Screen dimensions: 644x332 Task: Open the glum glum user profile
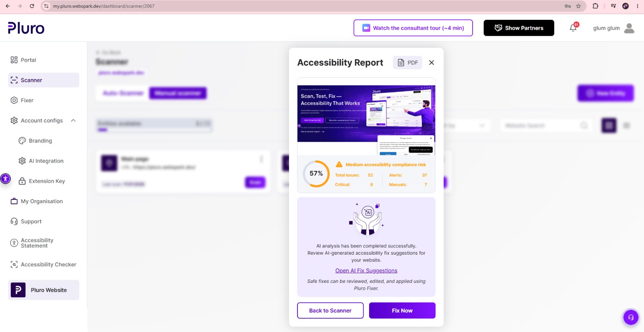[x=613, y=28]
